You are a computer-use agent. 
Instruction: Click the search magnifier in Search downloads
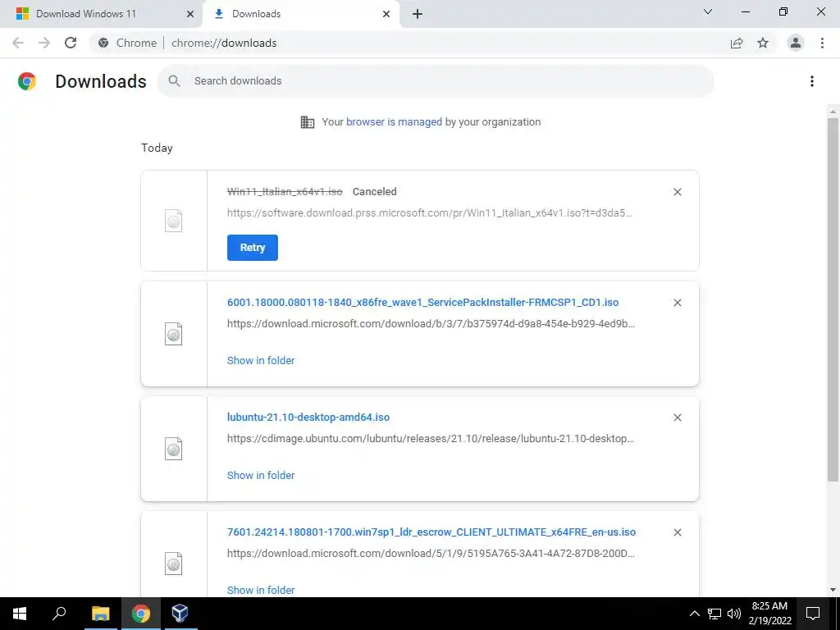pos(174,81)
